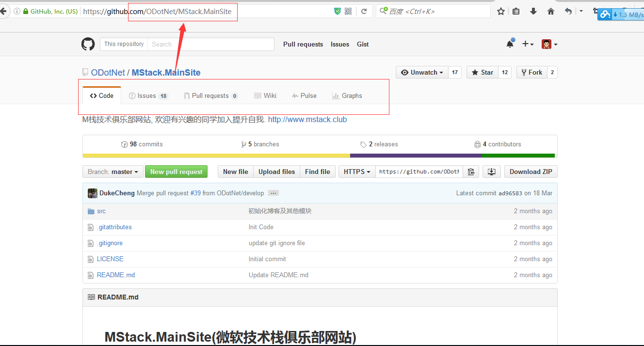Open the src folder
The height and width of the screenshot is (346, 644).
point(101,211)
